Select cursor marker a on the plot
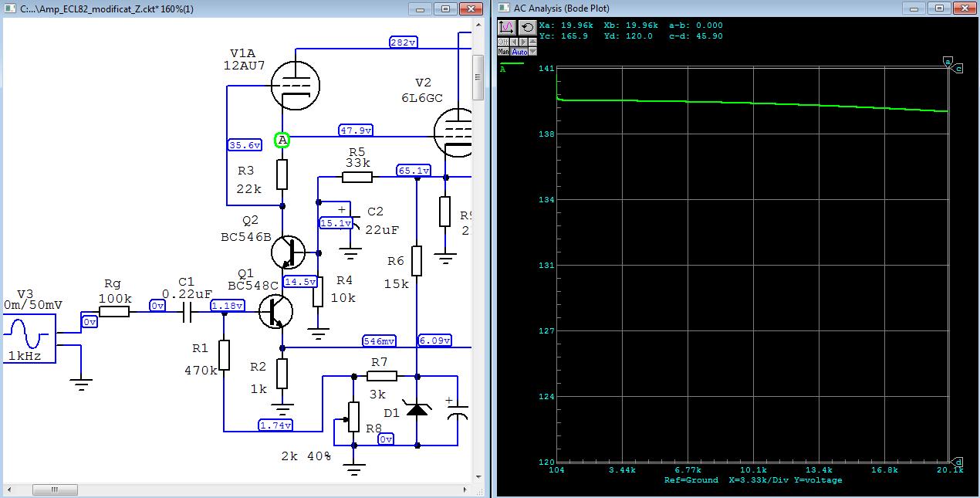This screenshot has height=498, width=980. tap(948, 60)
